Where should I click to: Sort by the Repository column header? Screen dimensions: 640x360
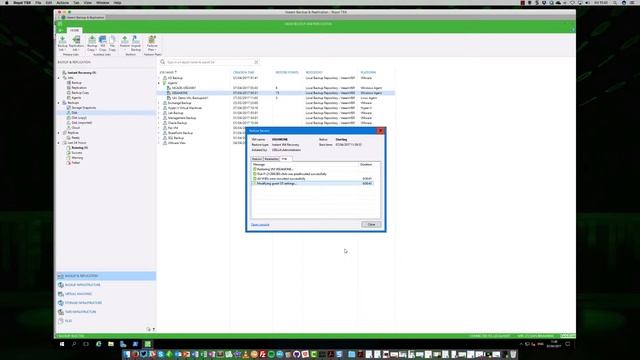pyautogui.click(x=314, y=73)
